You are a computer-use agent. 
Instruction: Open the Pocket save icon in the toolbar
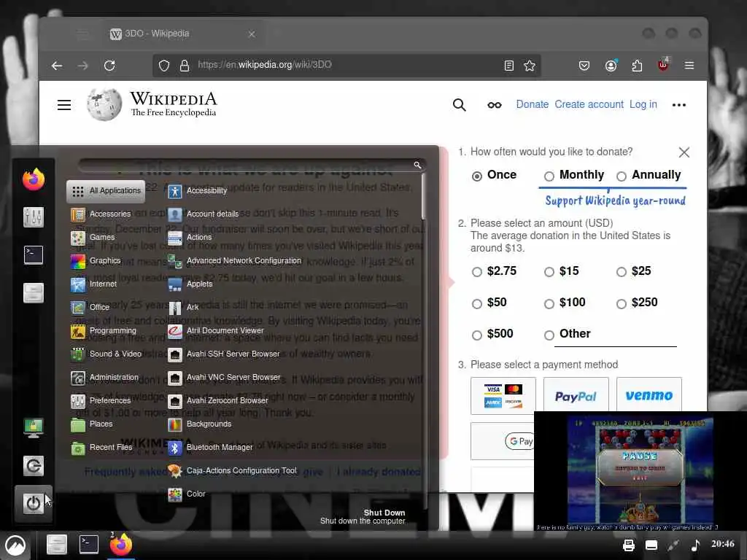[584, 65]
